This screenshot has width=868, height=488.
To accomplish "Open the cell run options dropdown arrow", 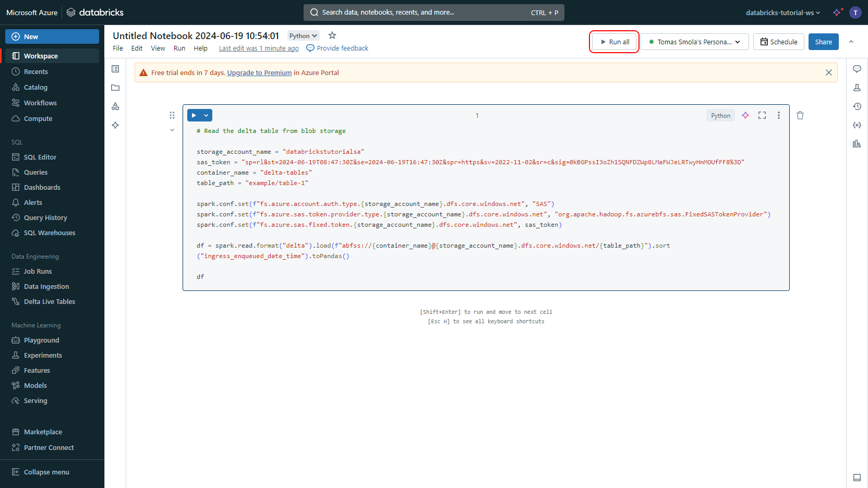I will coord(206,115).
